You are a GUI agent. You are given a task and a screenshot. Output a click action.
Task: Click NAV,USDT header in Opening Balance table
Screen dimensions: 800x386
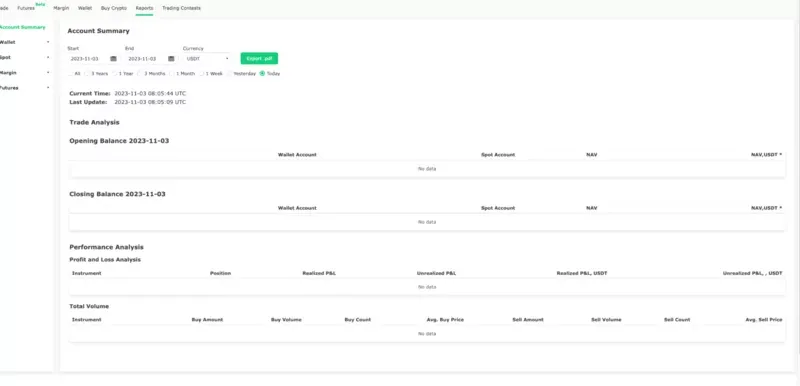(766, 155)
